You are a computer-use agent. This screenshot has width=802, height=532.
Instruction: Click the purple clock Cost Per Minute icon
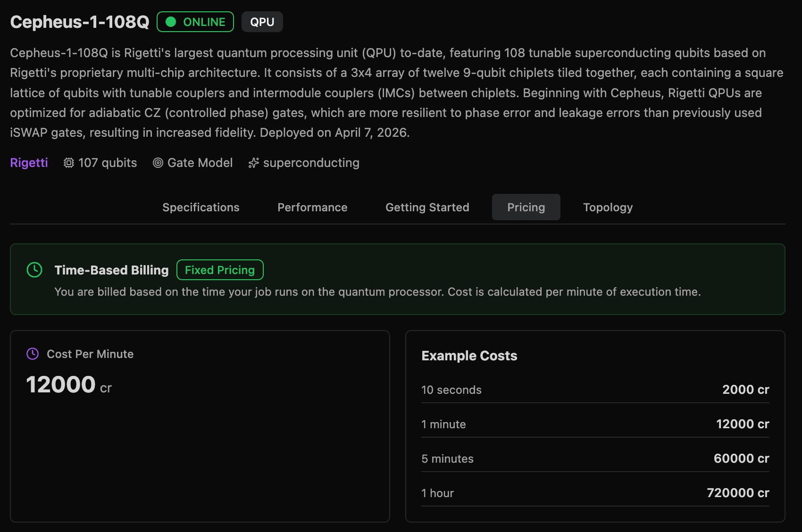(33, 354)
